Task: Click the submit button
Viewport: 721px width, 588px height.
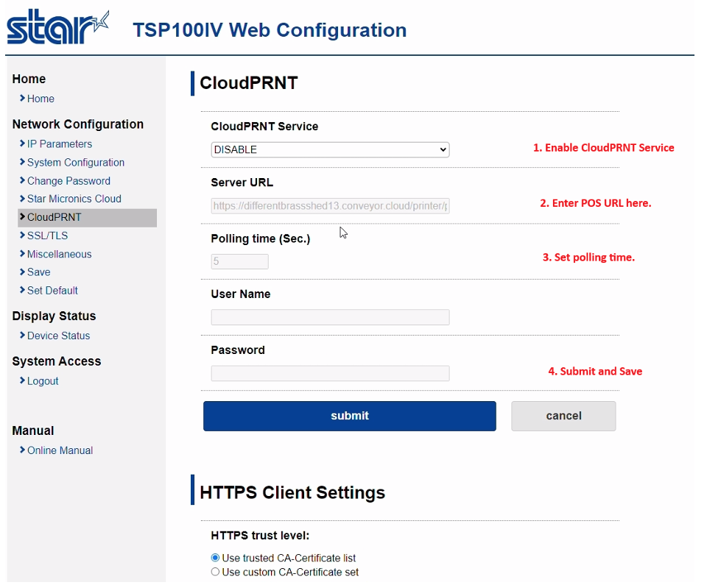Action: 350,417
